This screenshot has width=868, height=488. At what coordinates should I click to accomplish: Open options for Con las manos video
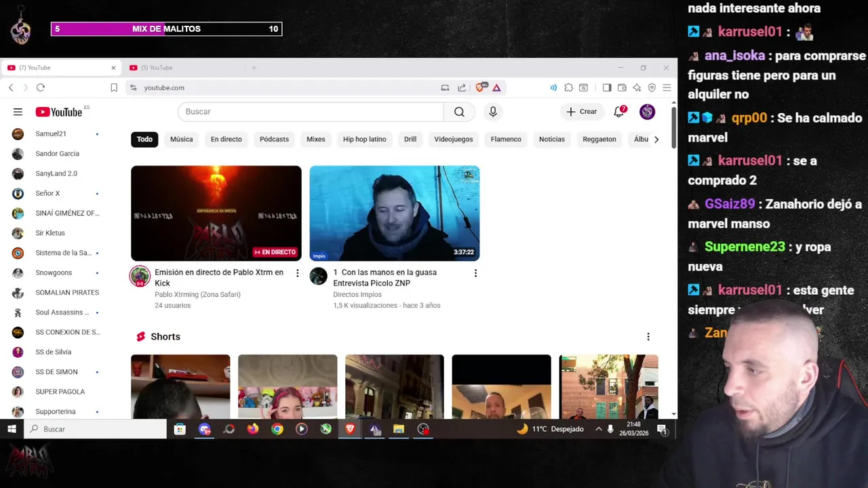[x=475, y=273]
